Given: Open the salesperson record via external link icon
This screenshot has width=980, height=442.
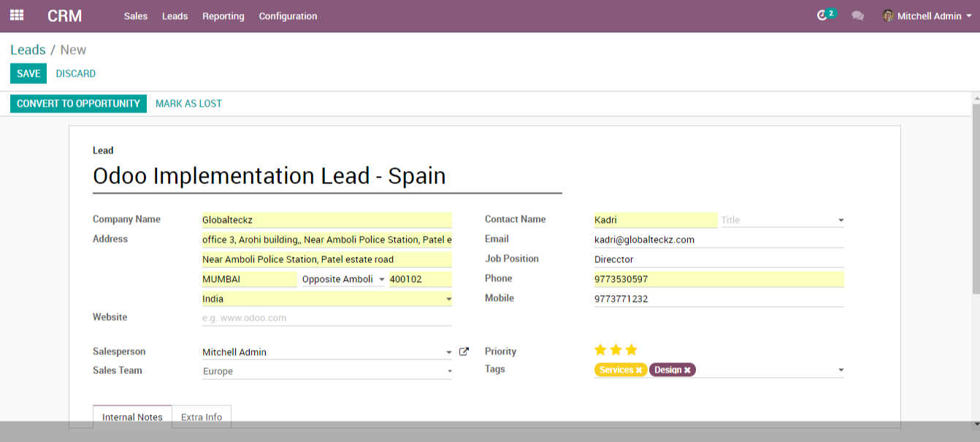Looking at the screenshot, I should coord(464,351).
